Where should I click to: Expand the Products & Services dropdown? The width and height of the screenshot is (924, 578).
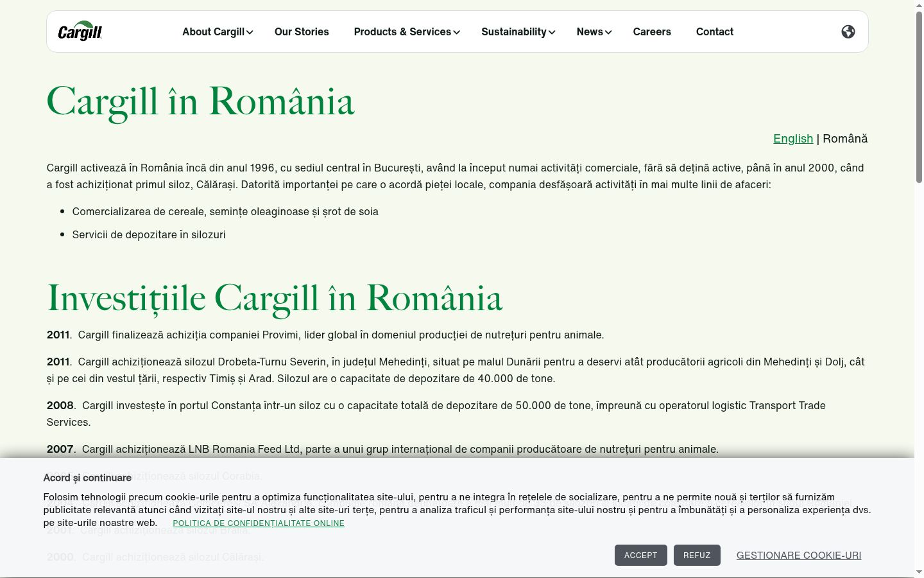point(407,31)
